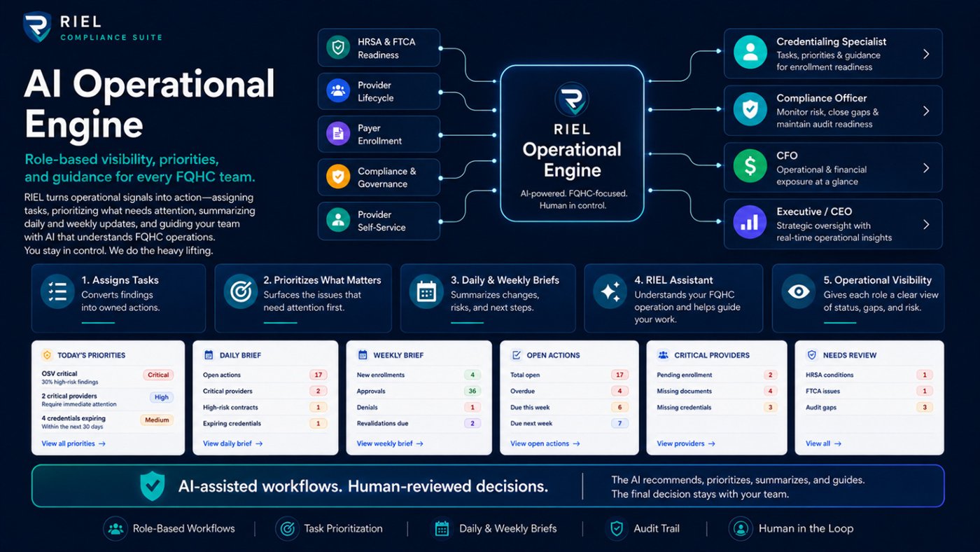
Task: Expand the Credentialing Specialist chevron
Action: 926,54
